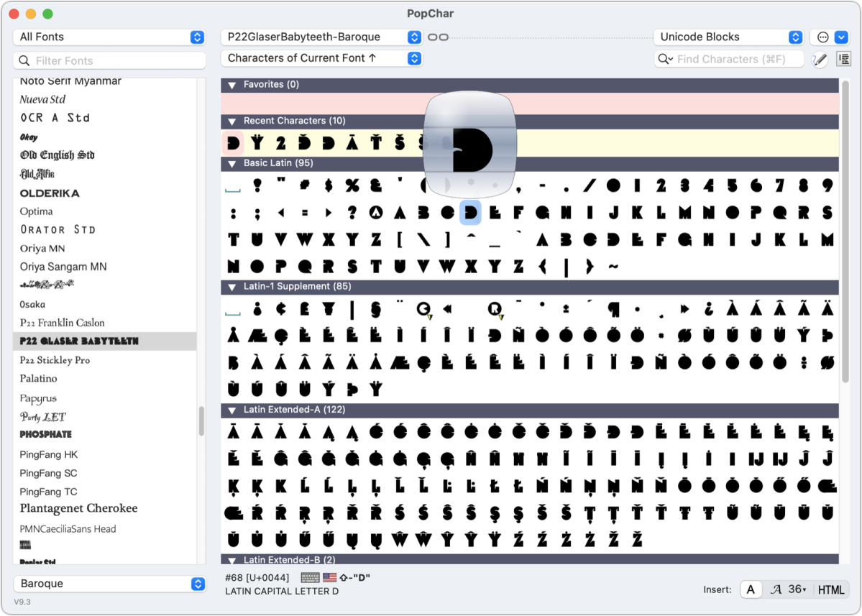
Task: Select the digit 7 glyph in Basic Latin
Action: coord(779,185)
